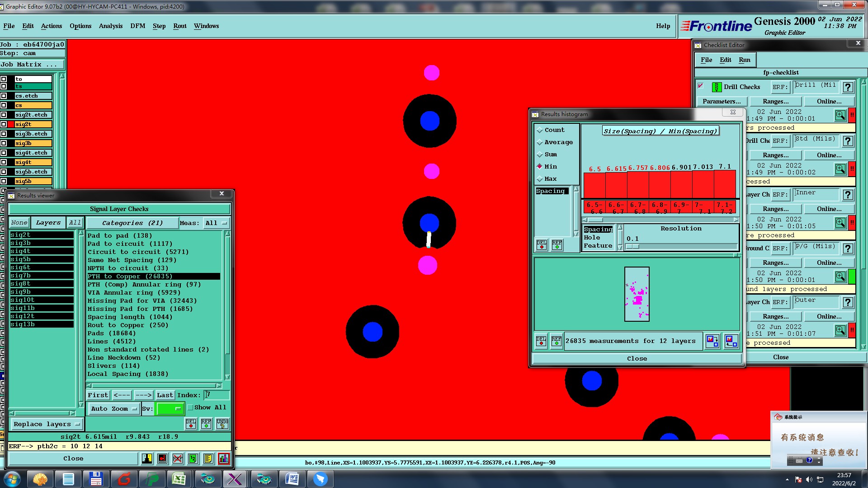This screenshot has width=868, height=488.
Task: Click the Drill Checks help question mark
Action: tap(848, 87)
